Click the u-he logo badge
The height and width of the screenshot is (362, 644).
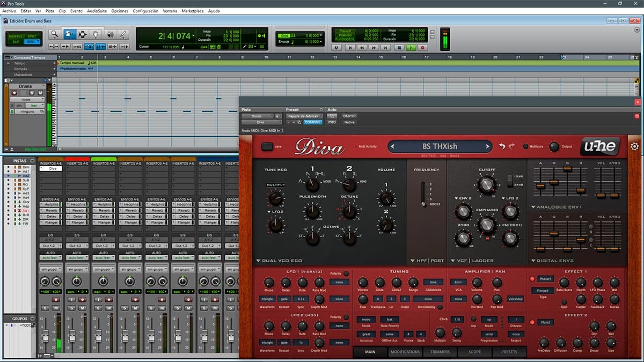click(601, 146)
